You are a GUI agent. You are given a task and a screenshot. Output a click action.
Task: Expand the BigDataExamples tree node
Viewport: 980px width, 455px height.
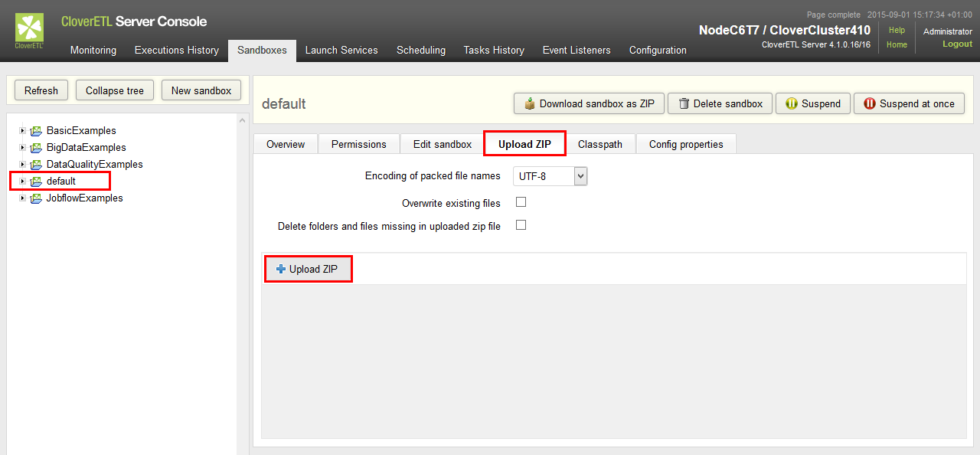(x=23, y=148)
